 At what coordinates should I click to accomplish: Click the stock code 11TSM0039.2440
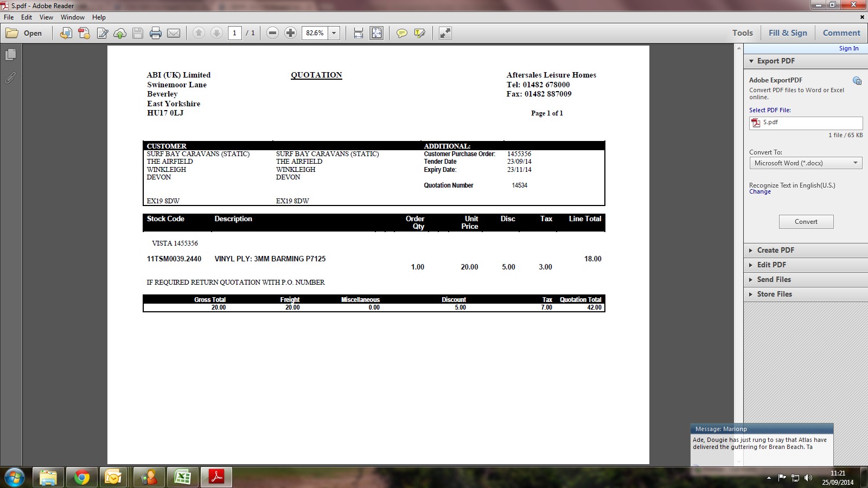tap(174, 259)
